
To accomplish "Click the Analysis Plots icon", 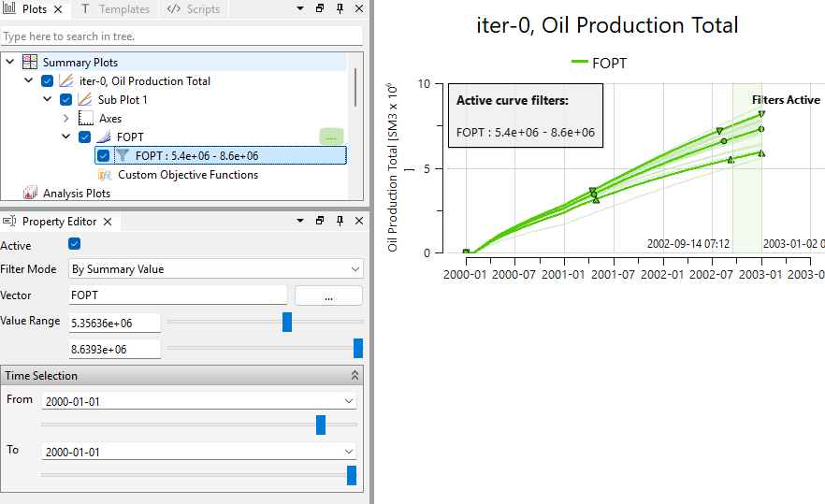I will [30, 194].
